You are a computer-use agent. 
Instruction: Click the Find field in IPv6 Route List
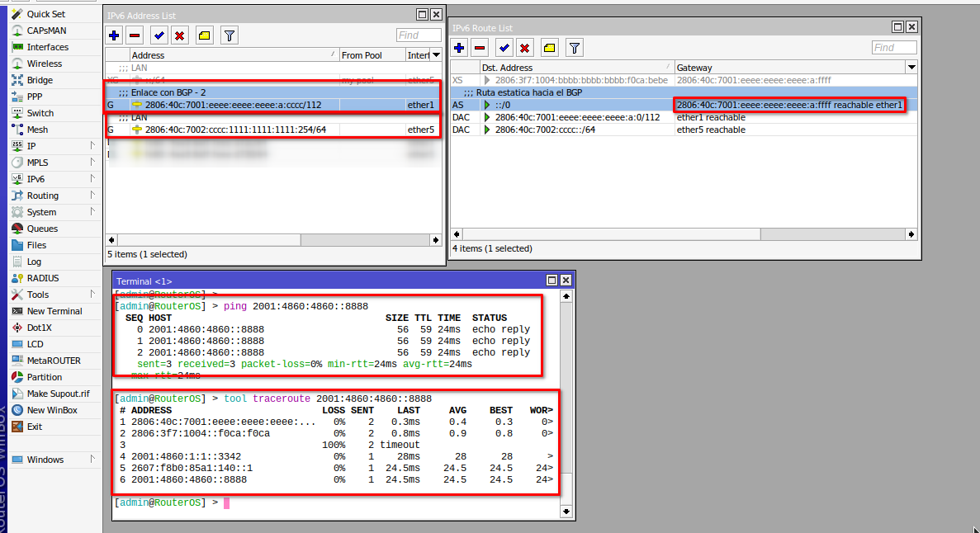coord(894,48)
